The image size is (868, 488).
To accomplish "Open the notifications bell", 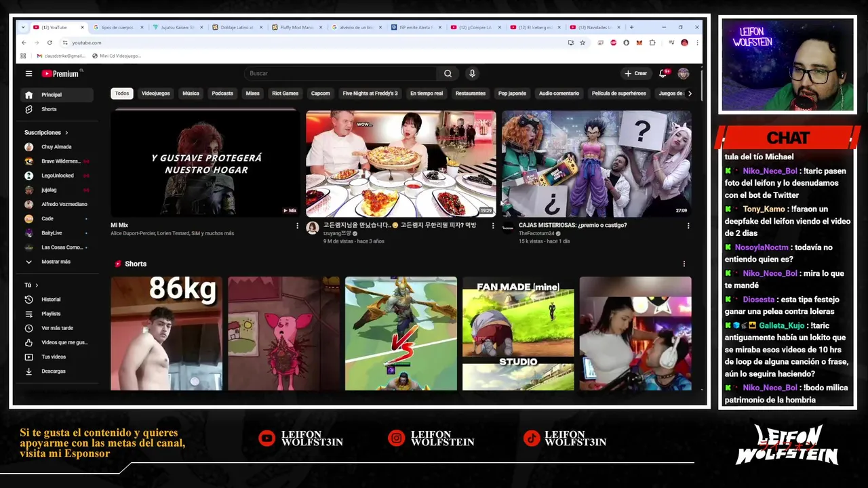I will click(664, 73).
